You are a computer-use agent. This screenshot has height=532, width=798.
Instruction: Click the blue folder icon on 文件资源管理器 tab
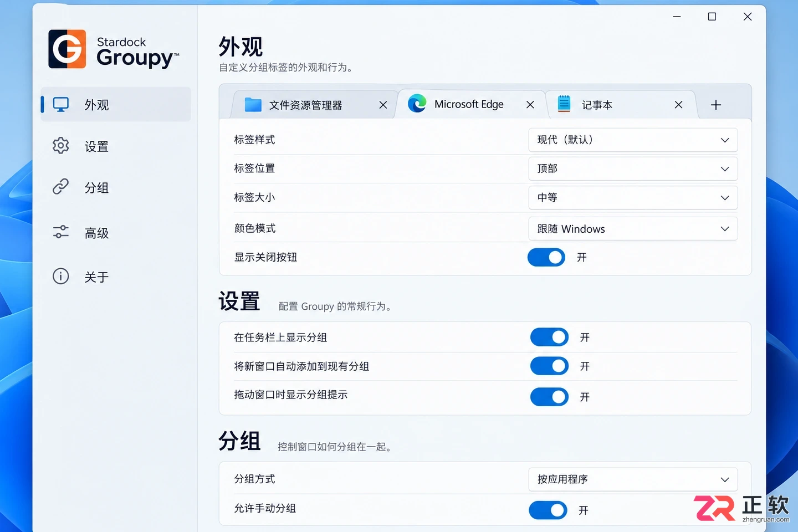[253, 105]
